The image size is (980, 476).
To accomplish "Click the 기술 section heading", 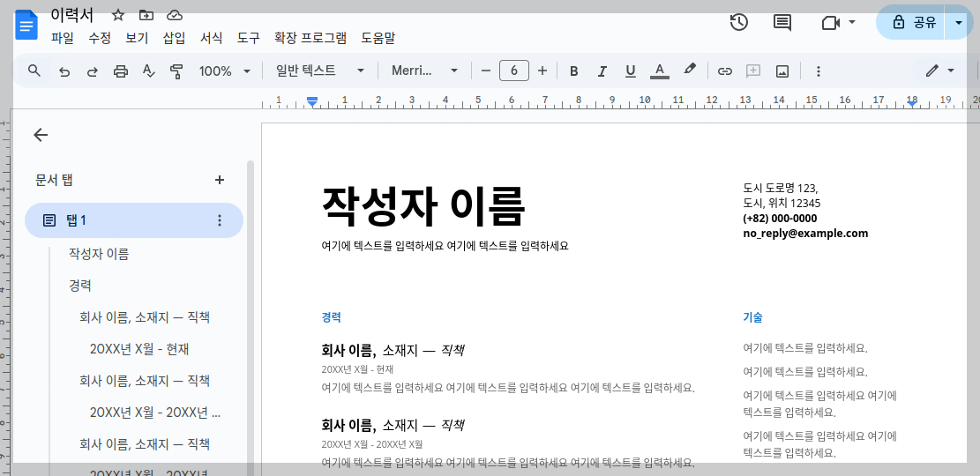I will click(752, 317).
